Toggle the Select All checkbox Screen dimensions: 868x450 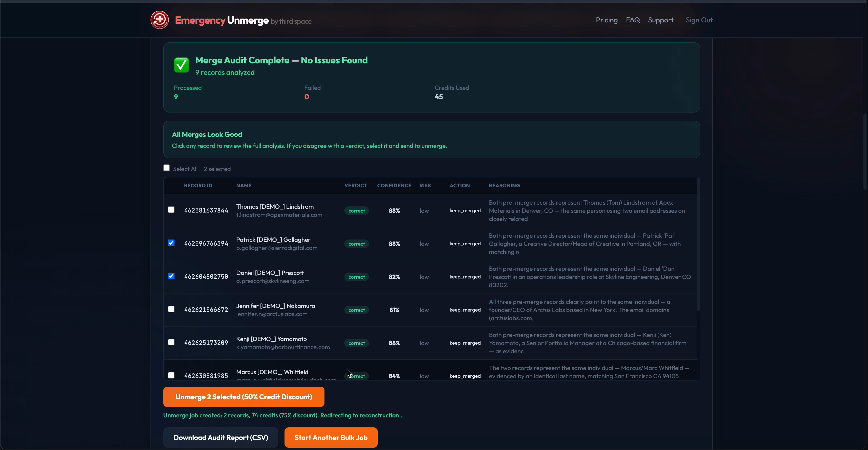coord(167,168)
